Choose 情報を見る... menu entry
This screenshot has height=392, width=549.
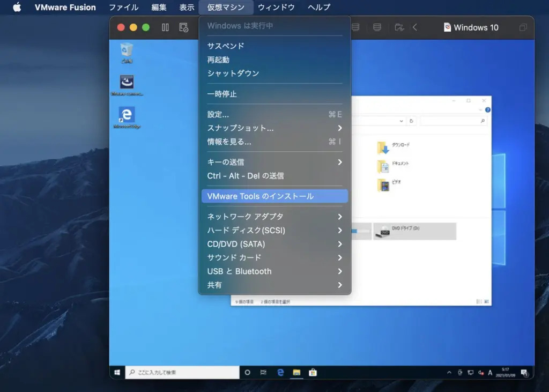click(274, 142)
